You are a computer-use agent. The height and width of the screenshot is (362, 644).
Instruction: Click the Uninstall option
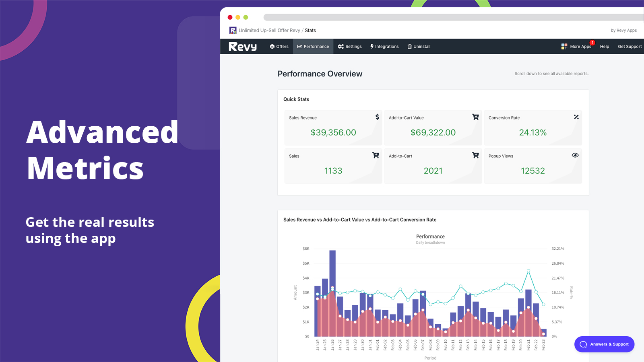[x=419, y=47]
